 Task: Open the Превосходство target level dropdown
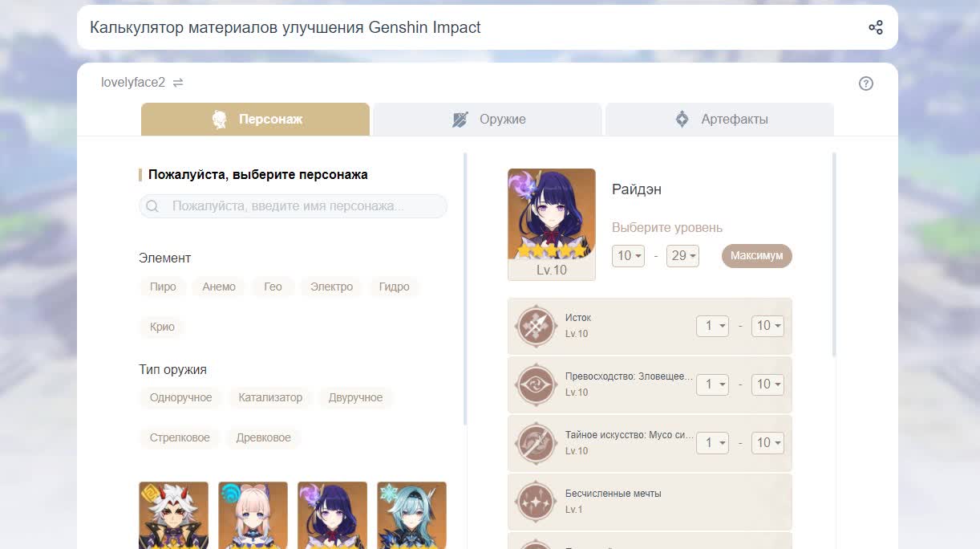coord(767,384)
